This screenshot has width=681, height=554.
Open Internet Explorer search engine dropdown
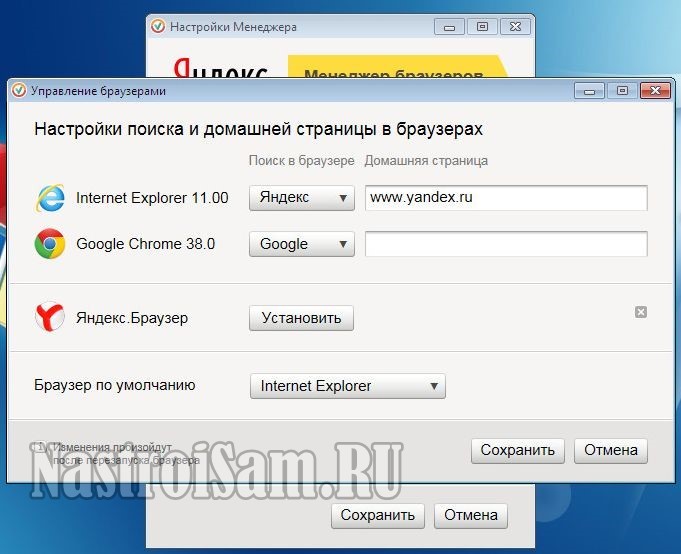pos(302,198)
